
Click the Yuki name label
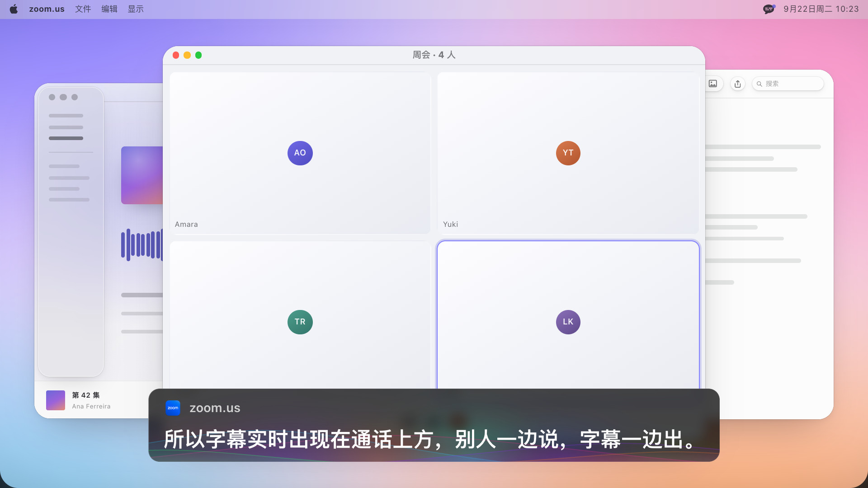coord(450,224)
